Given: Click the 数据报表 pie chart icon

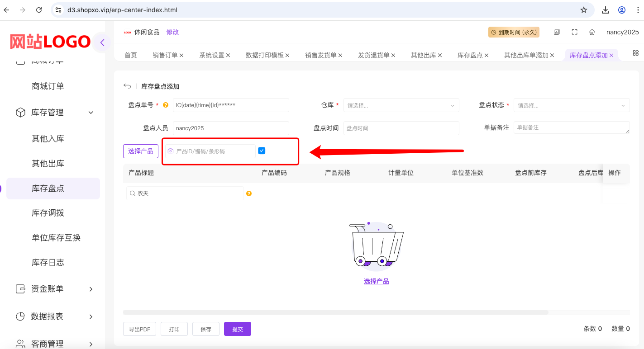Looking at the screenshot, I should click(x=20, y=316).
